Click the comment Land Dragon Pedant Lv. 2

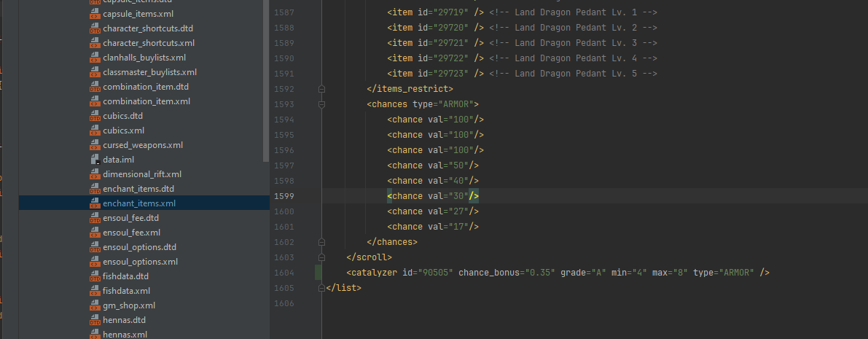(x=573, y=28)
